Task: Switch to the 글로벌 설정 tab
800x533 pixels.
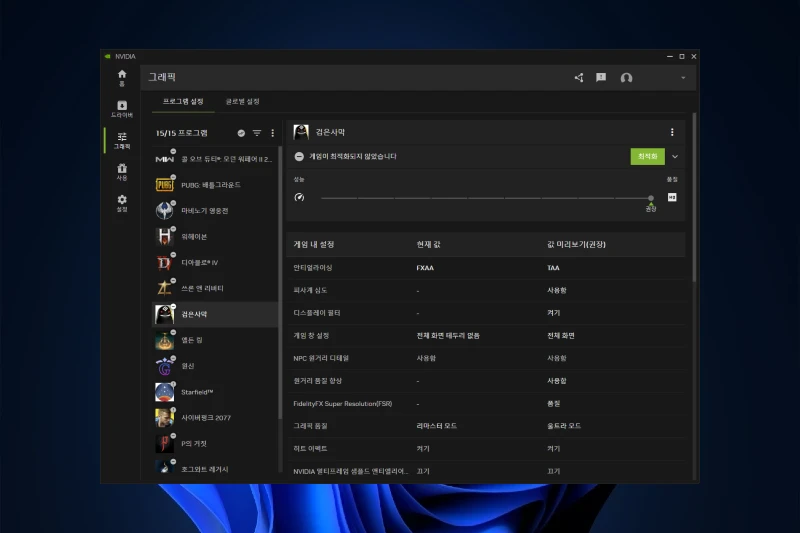Action: click(x=242, y=102)
